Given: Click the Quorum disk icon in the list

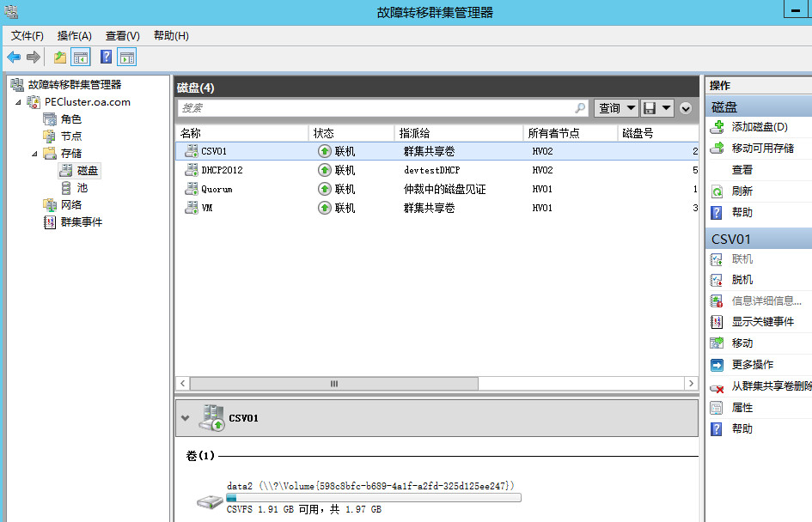Looking at the screenshot, I should click(191, 188).
